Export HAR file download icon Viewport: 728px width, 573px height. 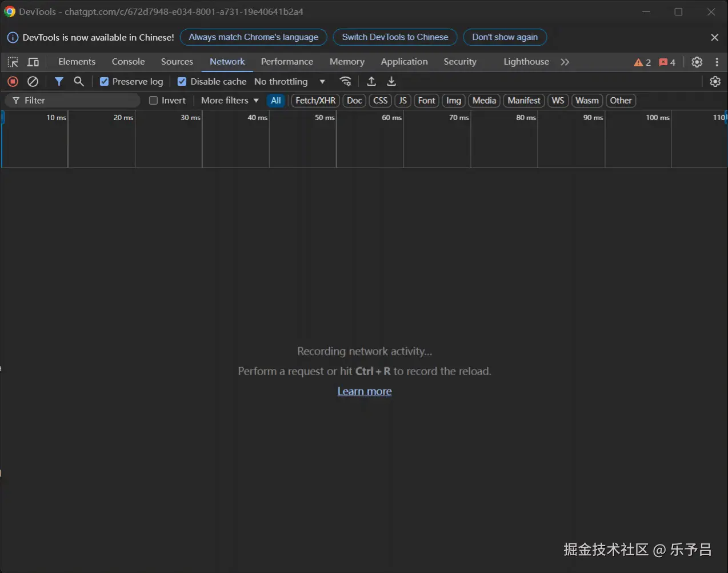click(391, 81)
